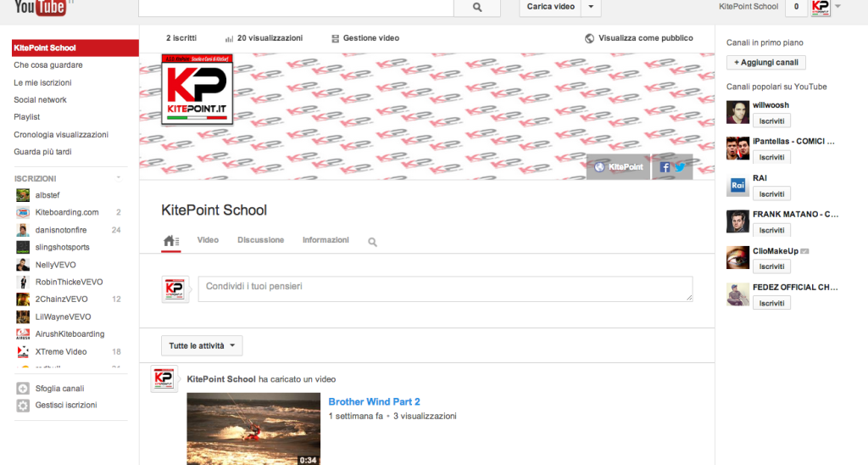
Task: Click the YouTube logo
Action: tap(40, 7)
